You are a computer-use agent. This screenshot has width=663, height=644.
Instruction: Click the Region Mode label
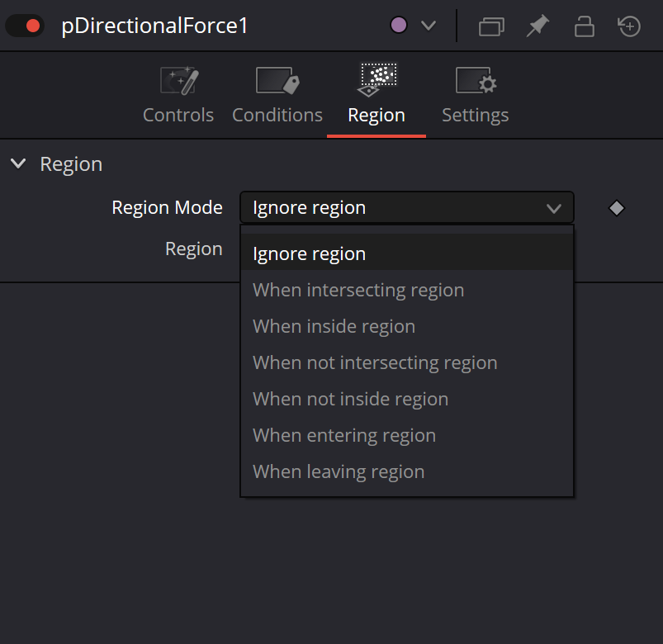tap(167, 207)
